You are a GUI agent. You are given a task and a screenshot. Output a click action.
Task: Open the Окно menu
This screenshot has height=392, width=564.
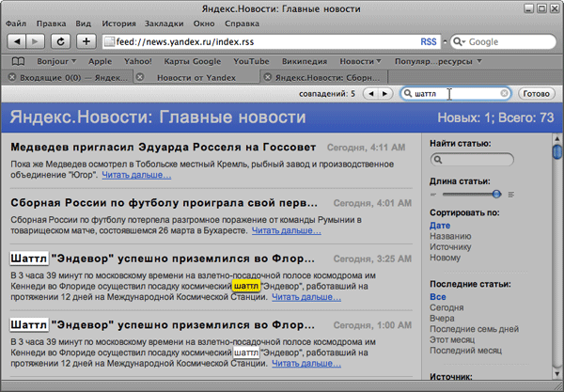(204, 24)
